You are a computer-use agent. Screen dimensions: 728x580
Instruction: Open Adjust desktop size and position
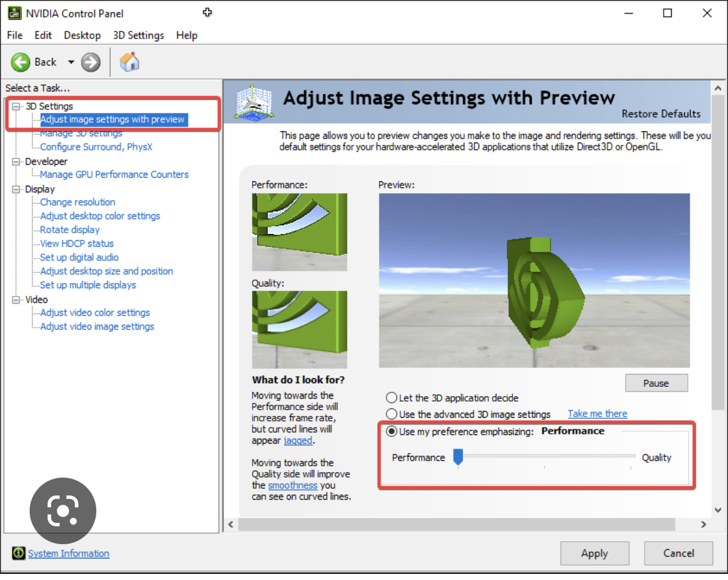point(106,271)
